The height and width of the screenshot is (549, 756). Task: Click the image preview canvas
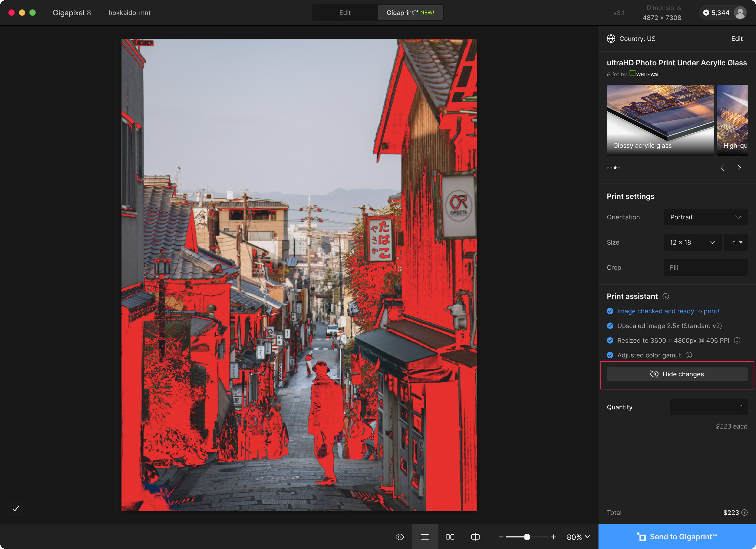(x=299, y=275)
